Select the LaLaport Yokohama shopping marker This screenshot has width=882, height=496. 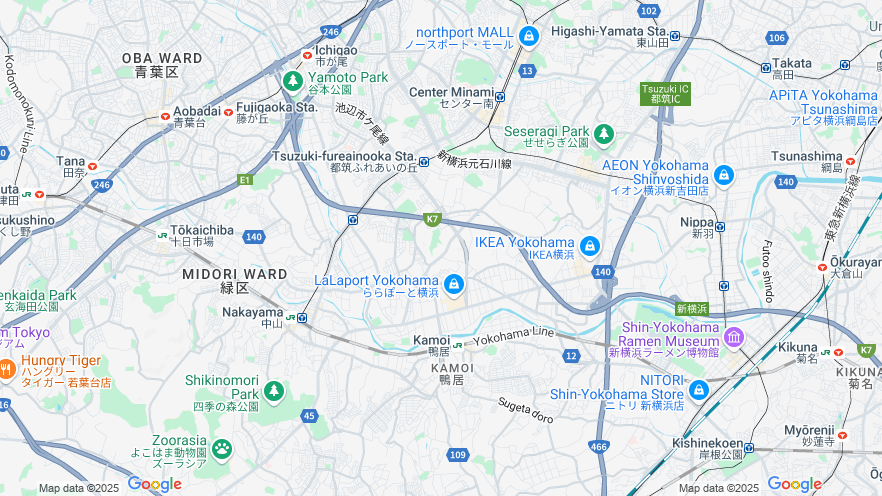point(453,285)
